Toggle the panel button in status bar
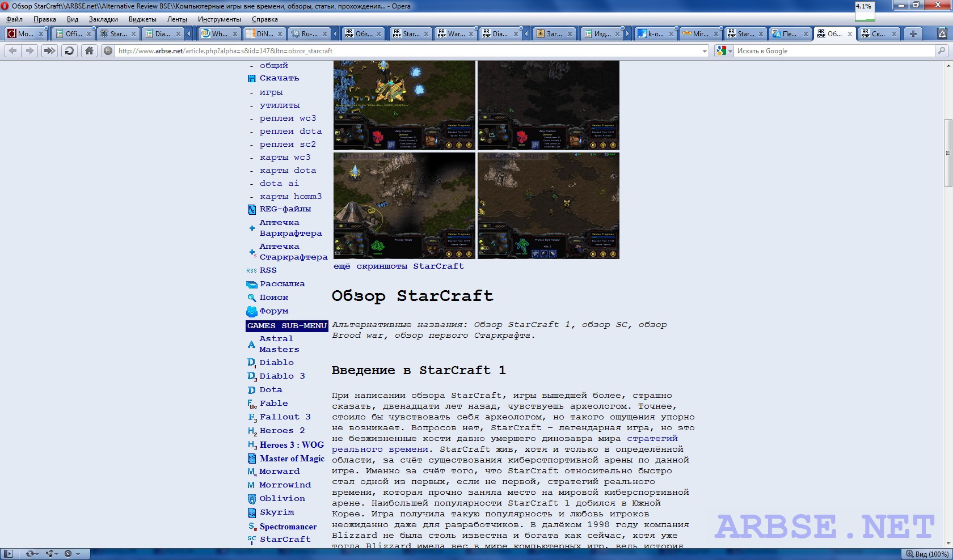 [x=9, y=554]
